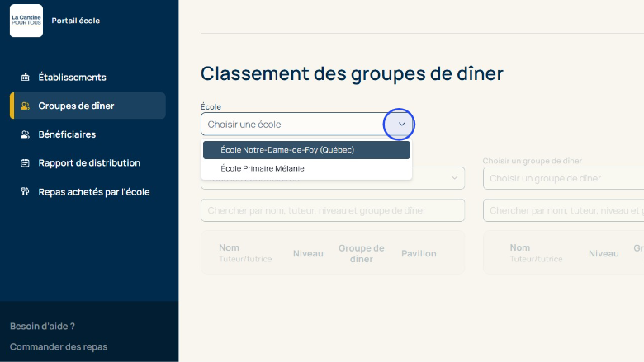This screenshot has width=644, height=362.
Task: Open the Commander des repas link
Action: tap(59, 347)
